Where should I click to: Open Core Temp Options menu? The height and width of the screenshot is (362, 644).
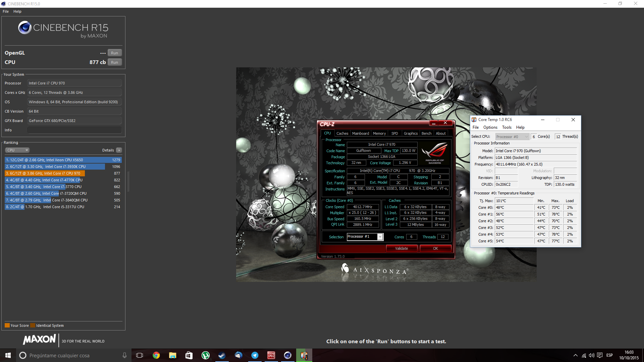click(x=490, y=127)
